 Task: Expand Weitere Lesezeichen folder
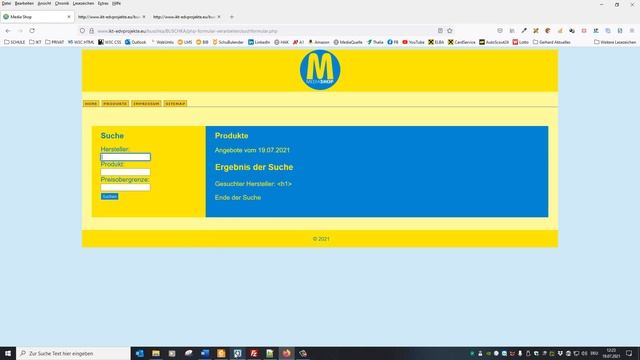(x=615, y=42)
